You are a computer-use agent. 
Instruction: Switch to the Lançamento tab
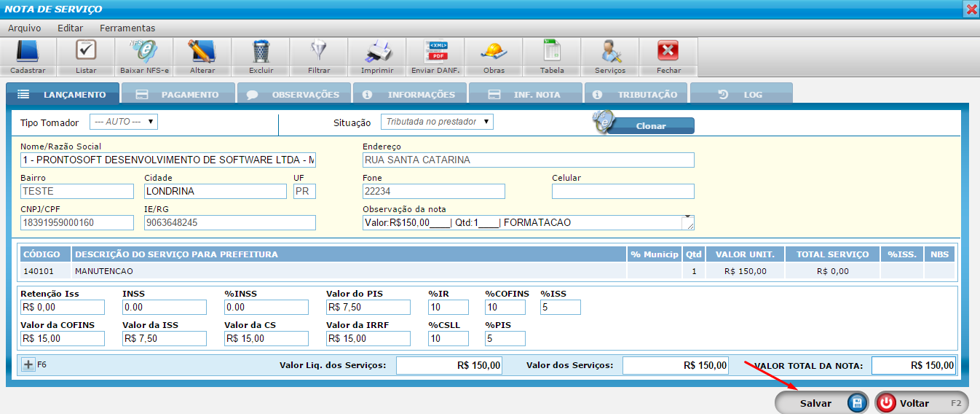[62, 94]
